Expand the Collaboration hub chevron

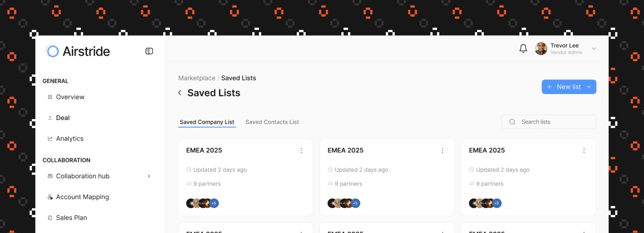149,176
